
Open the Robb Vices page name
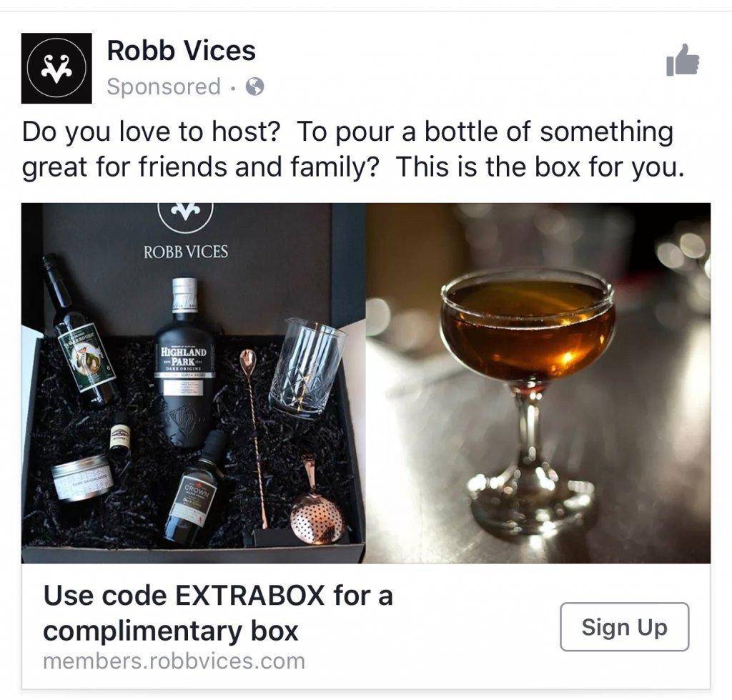pyautogui.click(x=181, y=51)
